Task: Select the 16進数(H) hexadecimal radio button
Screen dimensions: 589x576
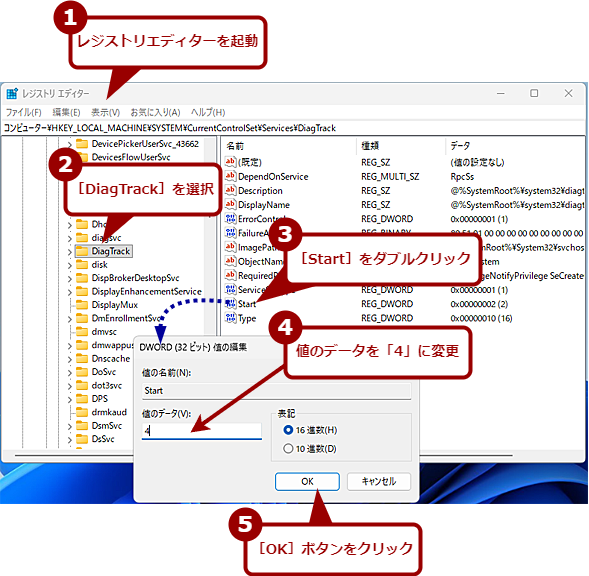Action: (x=288, y=430)
